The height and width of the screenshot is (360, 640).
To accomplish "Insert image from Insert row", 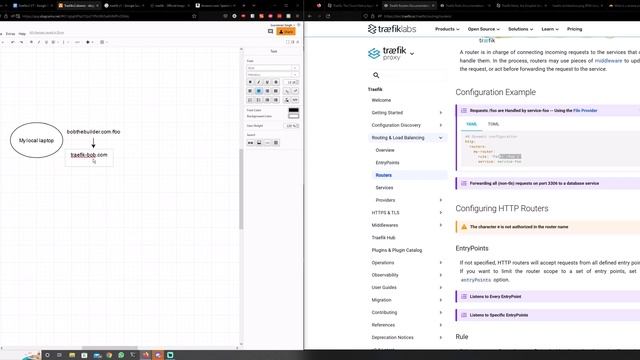I will click(259, 142).
